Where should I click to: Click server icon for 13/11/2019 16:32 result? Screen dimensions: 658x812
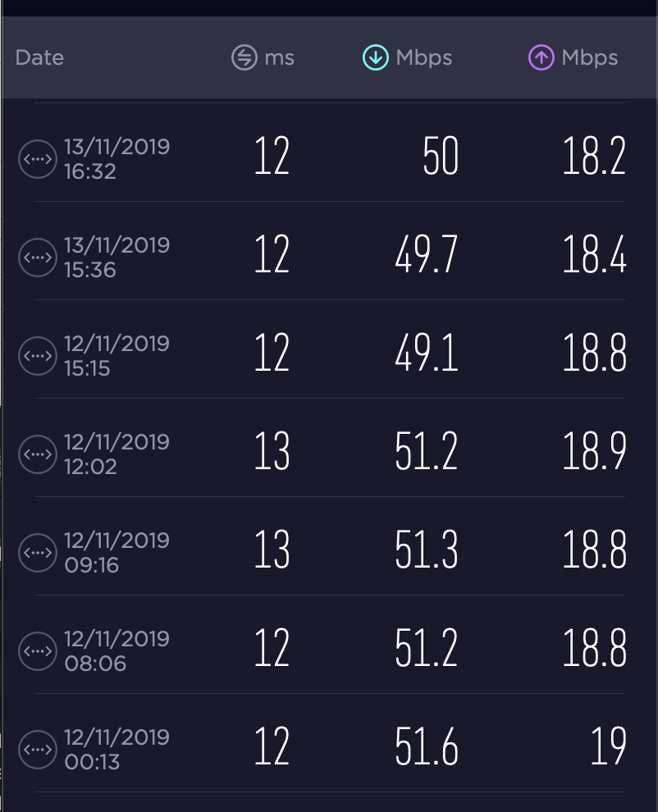(x=38, y=159)
